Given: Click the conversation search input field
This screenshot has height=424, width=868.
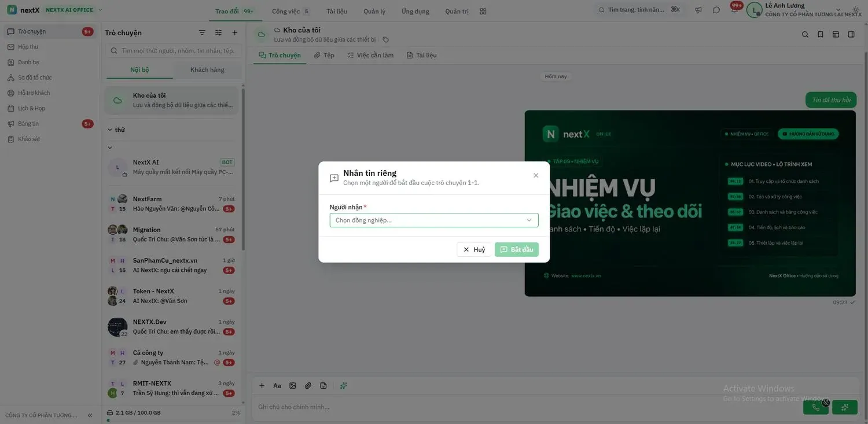Looking at the screenshot, I should click(174, 51).
